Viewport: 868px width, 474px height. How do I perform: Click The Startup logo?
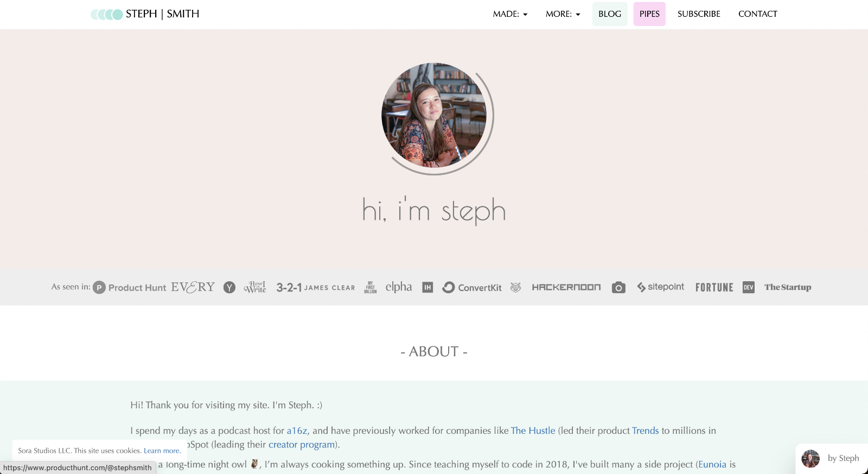tap(788, 287)
